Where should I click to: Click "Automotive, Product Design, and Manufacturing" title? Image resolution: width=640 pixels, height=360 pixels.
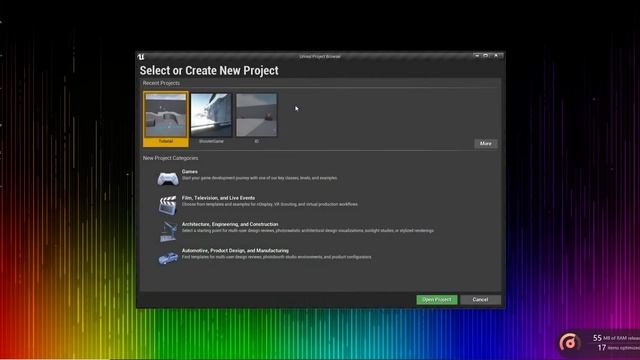(x=235, y=251)
